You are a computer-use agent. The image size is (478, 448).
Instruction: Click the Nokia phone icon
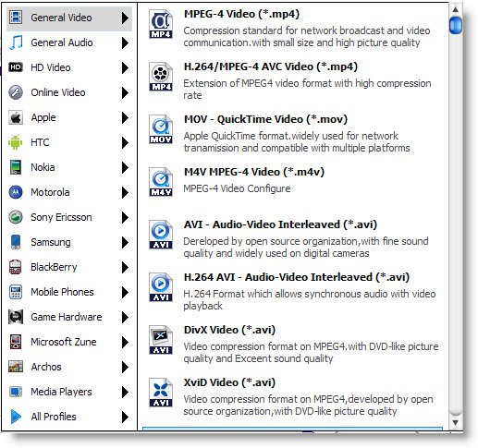16,167
